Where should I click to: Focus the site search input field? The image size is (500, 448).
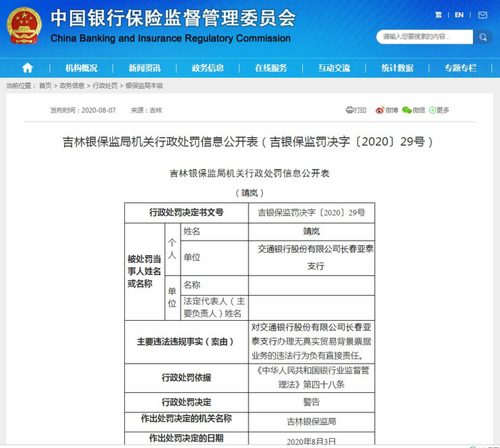(424, 37)
